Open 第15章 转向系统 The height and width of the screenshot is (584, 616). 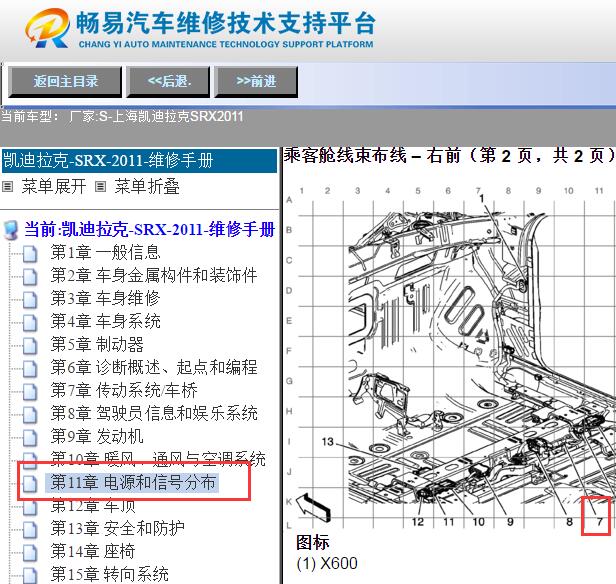[110, 574]
